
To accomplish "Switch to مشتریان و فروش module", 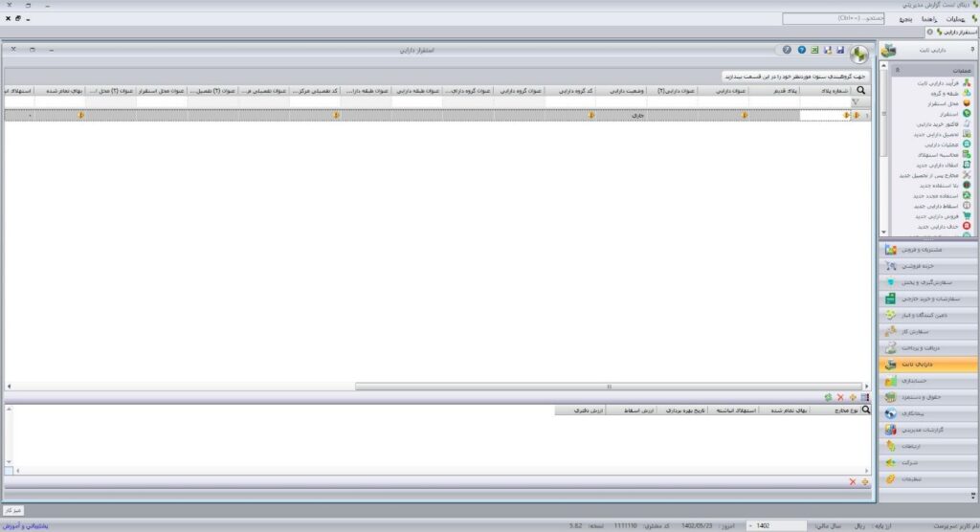I will (928, 250).
